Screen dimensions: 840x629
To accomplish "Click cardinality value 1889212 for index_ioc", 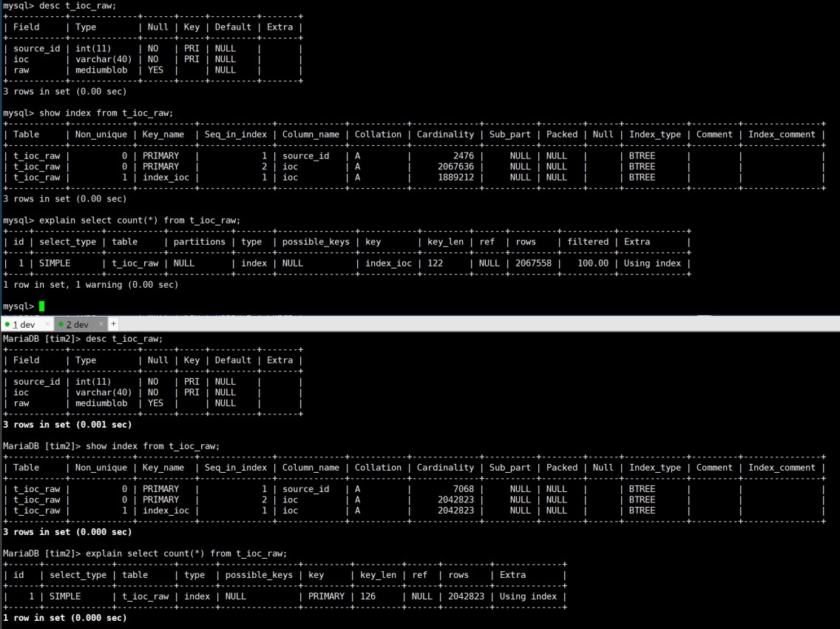I will tap(456, 178).
